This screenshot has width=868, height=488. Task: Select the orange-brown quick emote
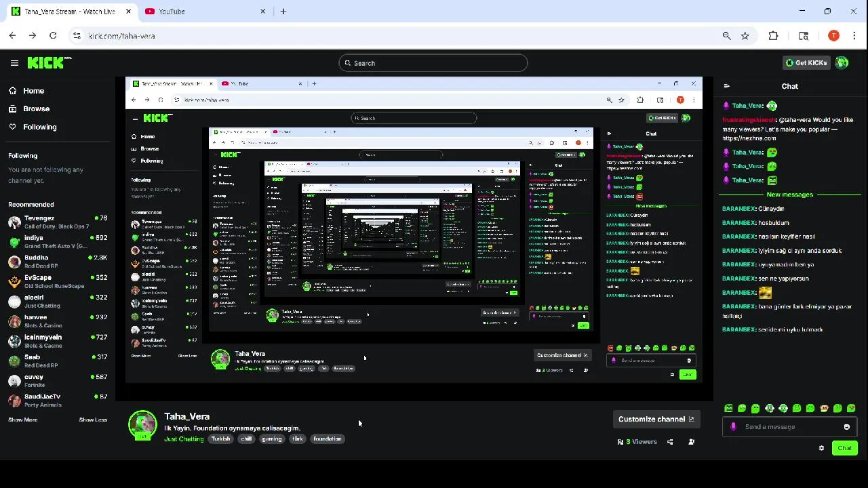tap(824, 408)
